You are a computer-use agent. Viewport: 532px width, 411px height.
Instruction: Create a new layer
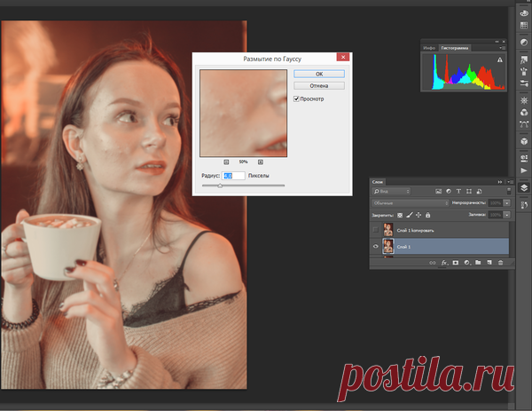tap(489, 262)
